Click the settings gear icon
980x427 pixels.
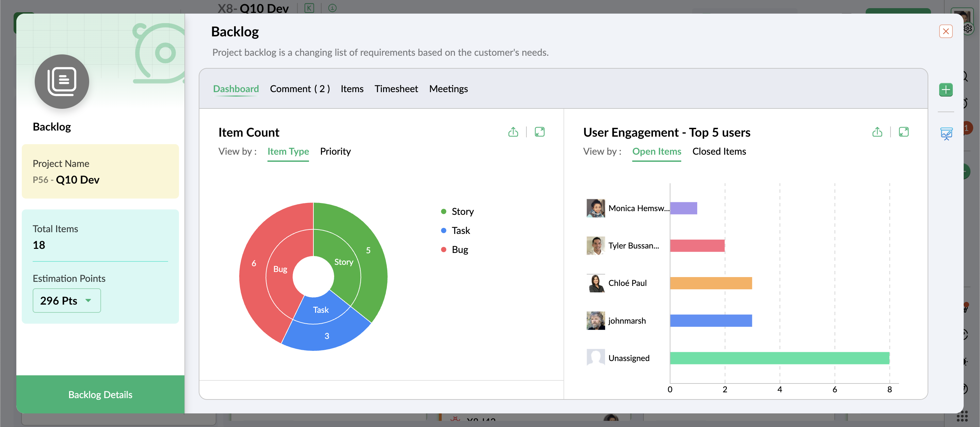968,28
